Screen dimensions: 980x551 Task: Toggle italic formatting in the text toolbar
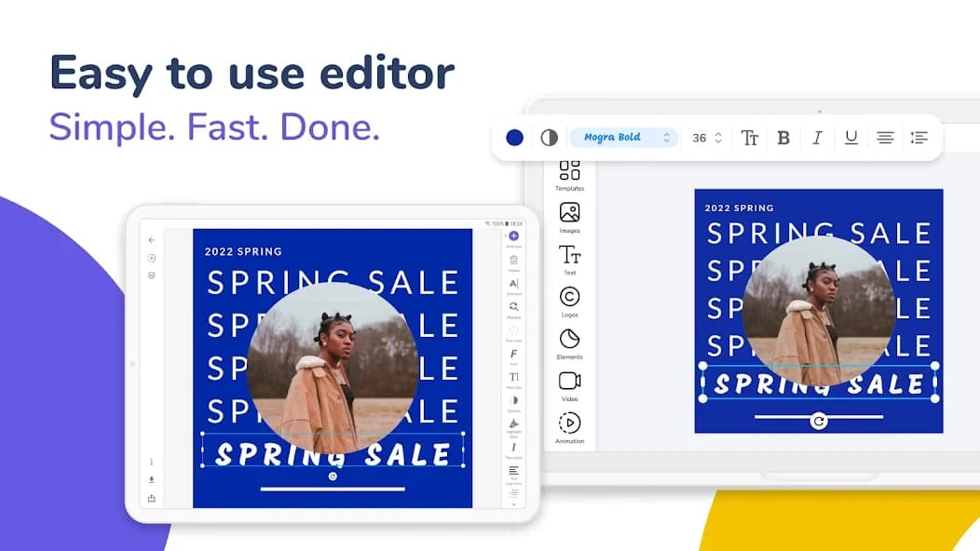tap(817, 137)
